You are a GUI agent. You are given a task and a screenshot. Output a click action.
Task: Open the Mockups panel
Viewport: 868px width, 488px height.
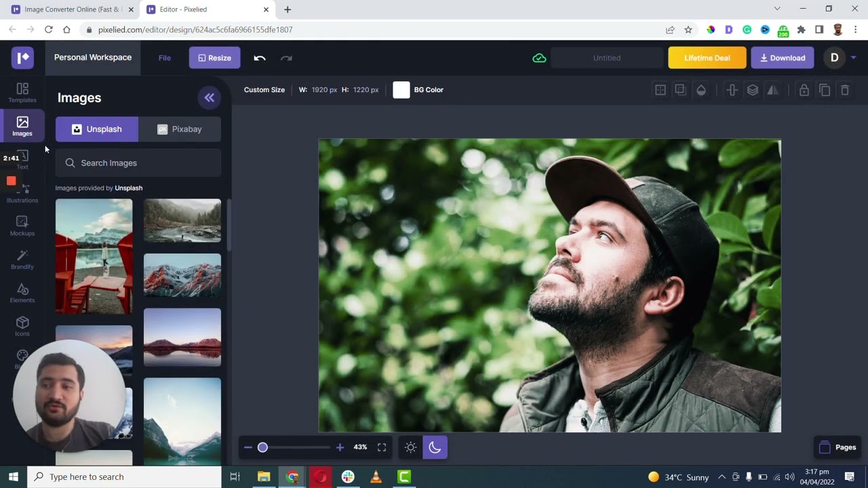(x=22, y=226)
